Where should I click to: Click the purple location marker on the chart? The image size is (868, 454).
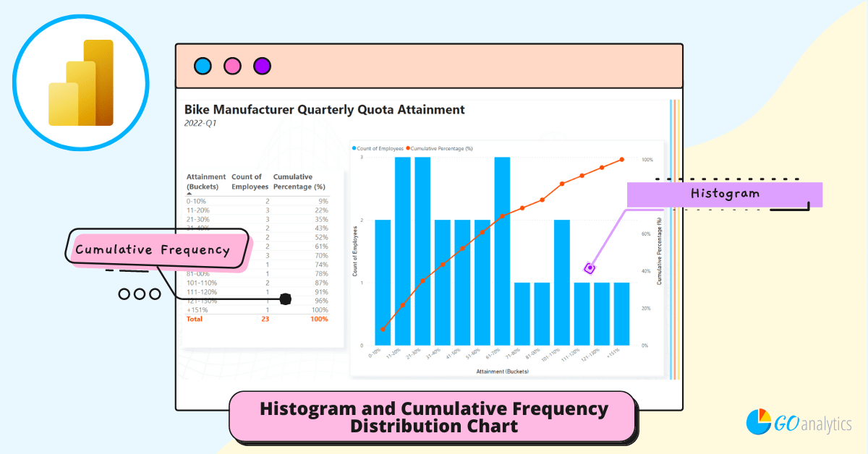pyautogui.click(x=590, y=267)
